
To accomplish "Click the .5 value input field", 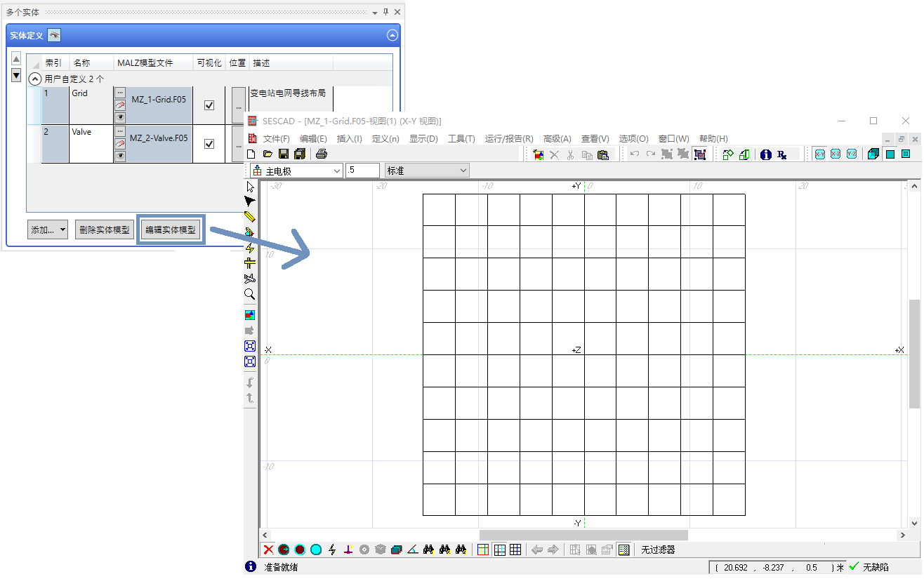I will click(x=362, y=171).
